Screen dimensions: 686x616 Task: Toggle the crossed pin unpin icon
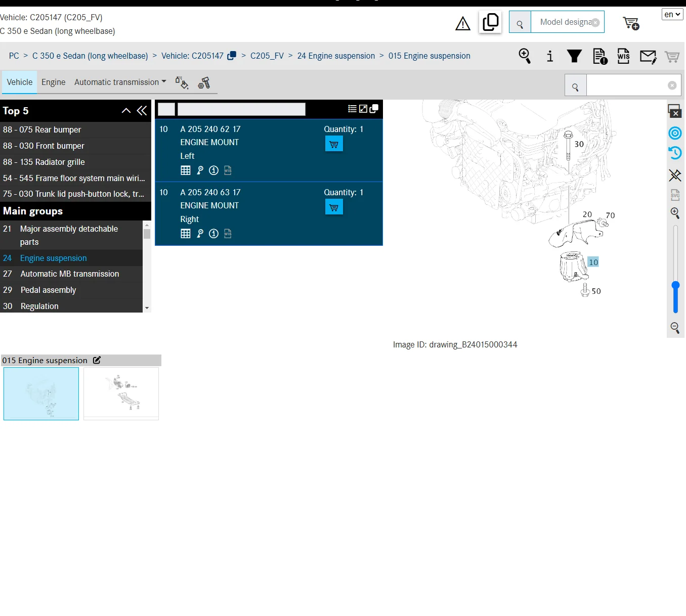[675, 175]
